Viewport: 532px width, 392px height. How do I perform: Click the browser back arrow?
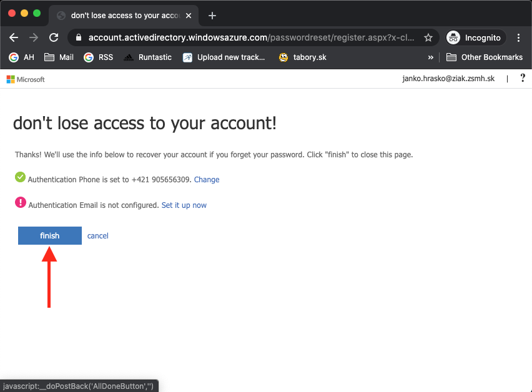click(x=14, y=37)
